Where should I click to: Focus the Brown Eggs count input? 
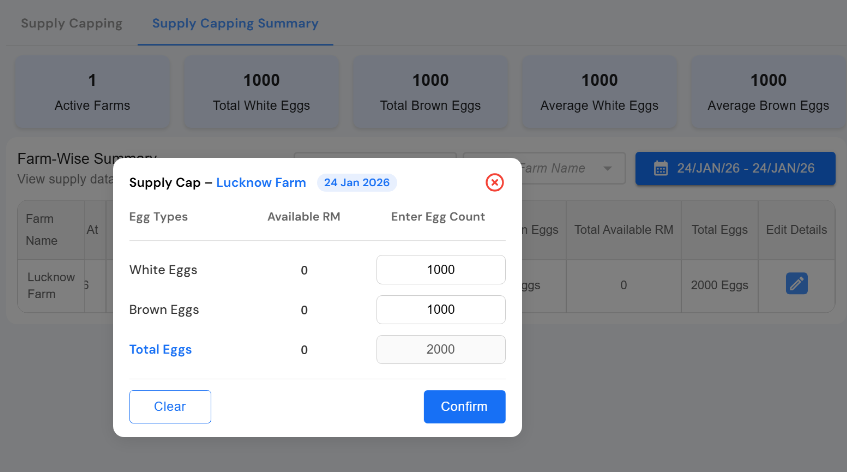pos(440,310)
